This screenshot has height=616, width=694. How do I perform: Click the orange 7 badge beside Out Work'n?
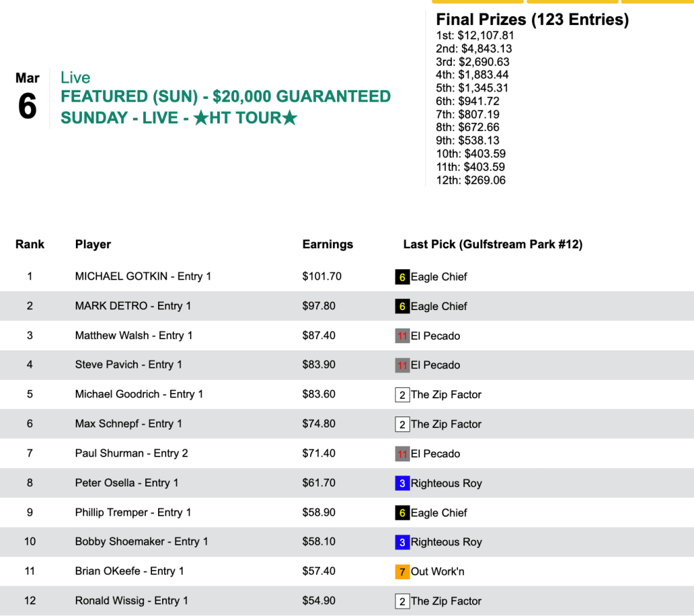[402, 572]
